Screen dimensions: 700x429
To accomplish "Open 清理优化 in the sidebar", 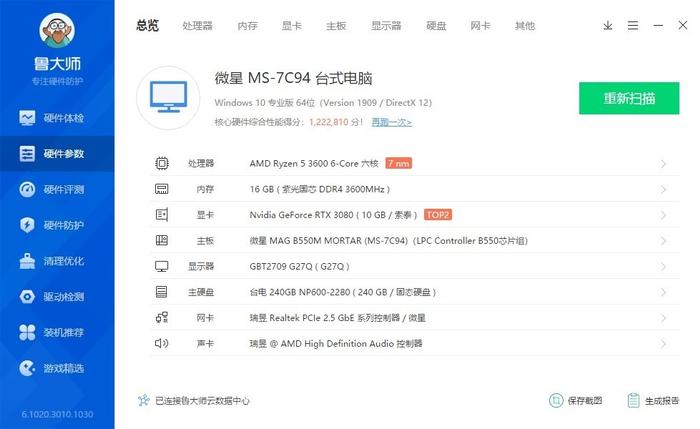I will (x=57, y=261).
